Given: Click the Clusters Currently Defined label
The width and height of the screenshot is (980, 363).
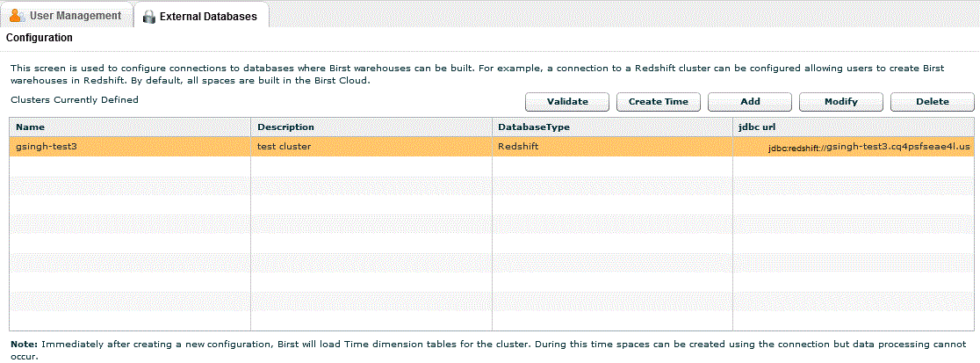Looking at the screenshot, I should (x=74, y=100).
